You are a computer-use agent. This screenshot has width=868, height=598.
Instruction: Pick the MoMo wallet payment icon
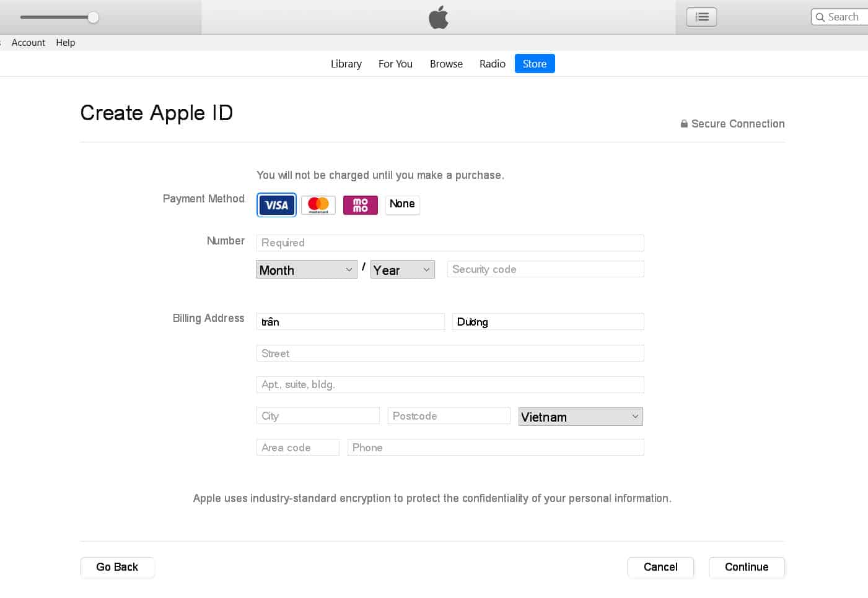click(x=361, y=205)
